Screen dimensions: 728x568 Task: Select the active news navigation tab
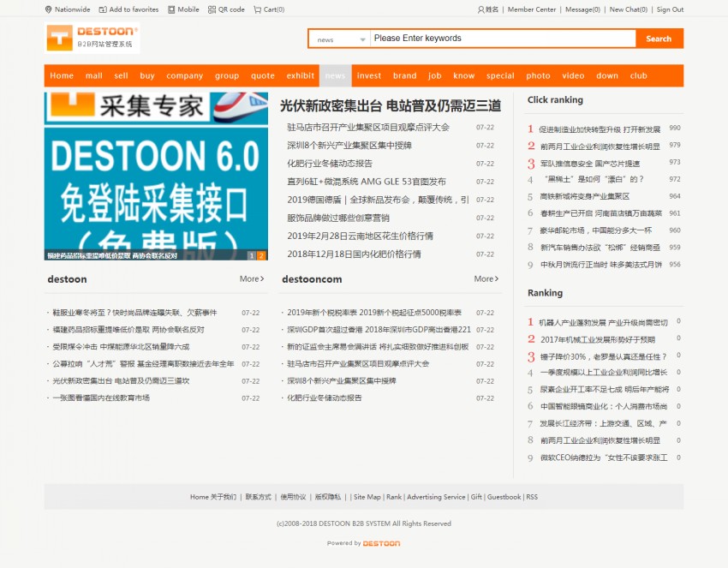point(335,75)
